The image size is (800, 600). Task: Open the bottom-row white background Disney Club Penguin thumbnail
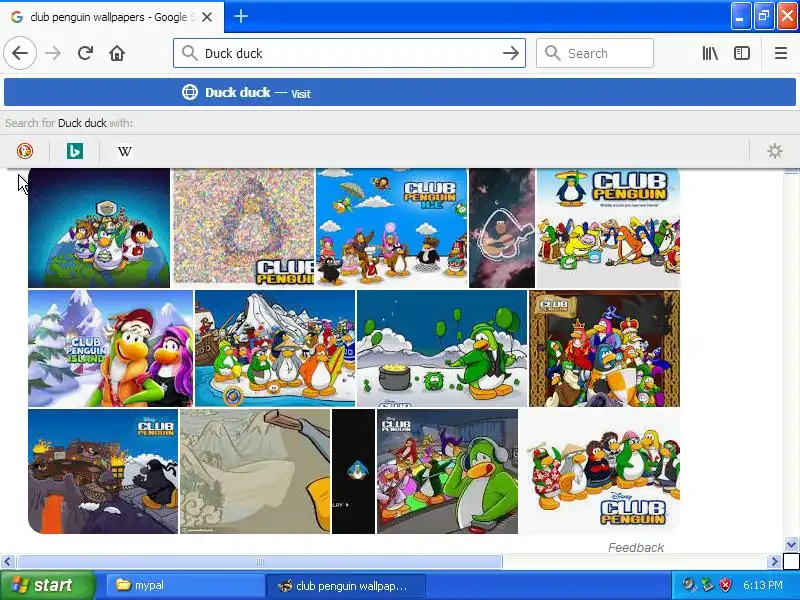coord(600,471)
